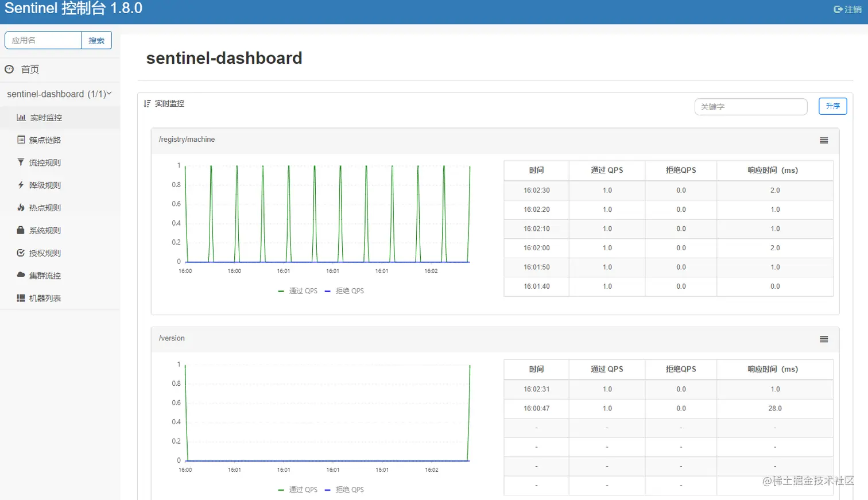This screenshot has height=500, width=868.
Task: Click the /version panel title
Action: (172, 338)
